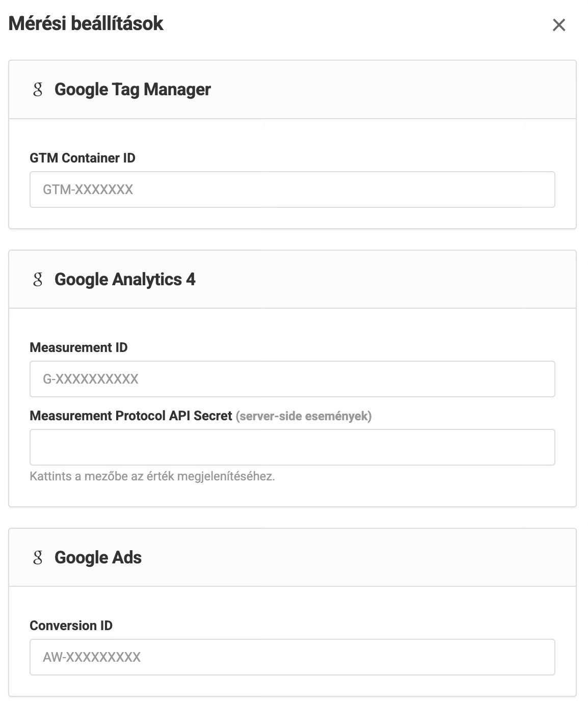Select the Google Analytics 4 section heading

pos(125,280)
